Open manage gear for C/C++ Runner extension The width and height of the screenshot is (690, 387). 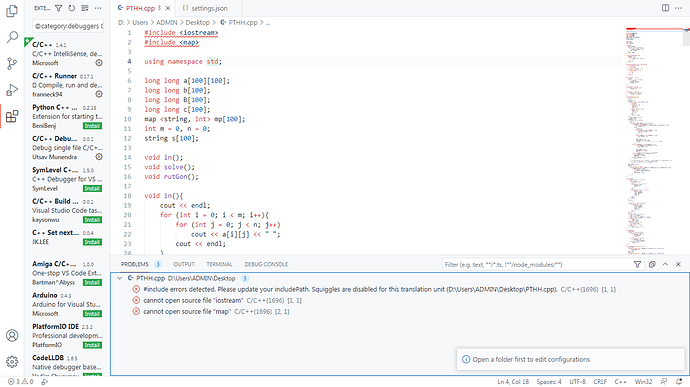tap(99, 94)
